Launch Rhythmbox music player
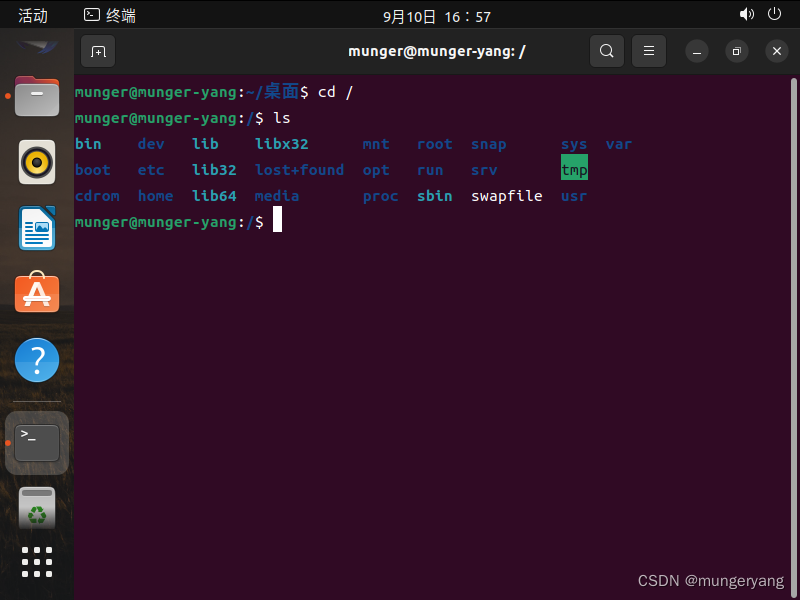Viewport: 800px width, 600px height. point(37,162)
